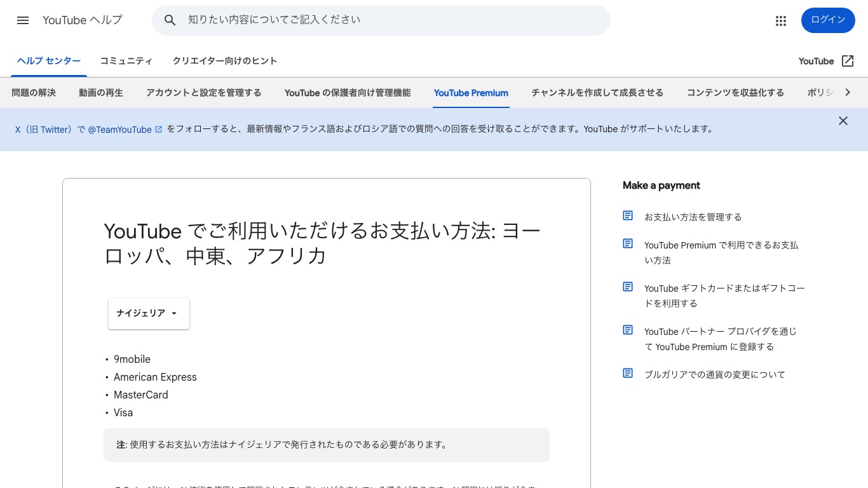Screen dimensions: 868x488
Task: Switch to the コミュニティ tab
Action: click(126, 61)
